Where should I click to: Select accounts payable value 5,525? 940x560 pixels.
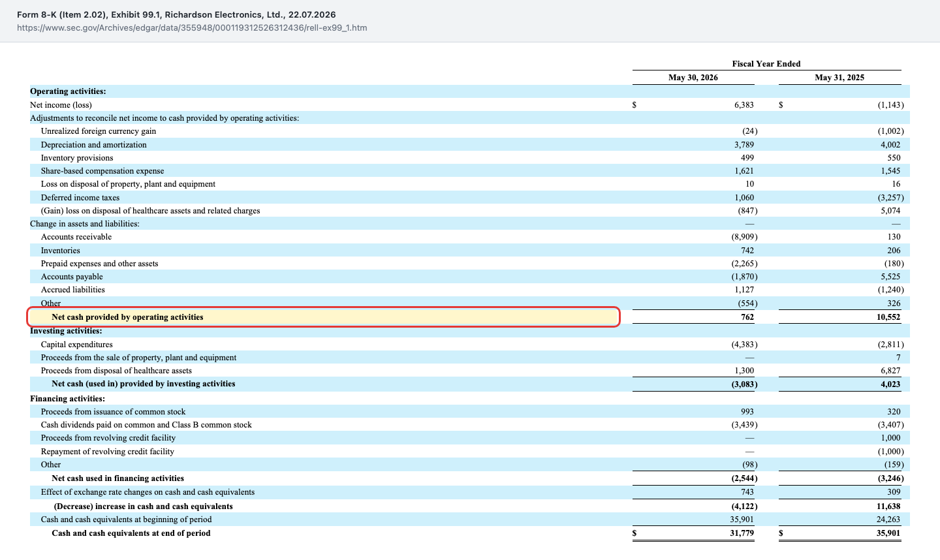pos(890,277)
